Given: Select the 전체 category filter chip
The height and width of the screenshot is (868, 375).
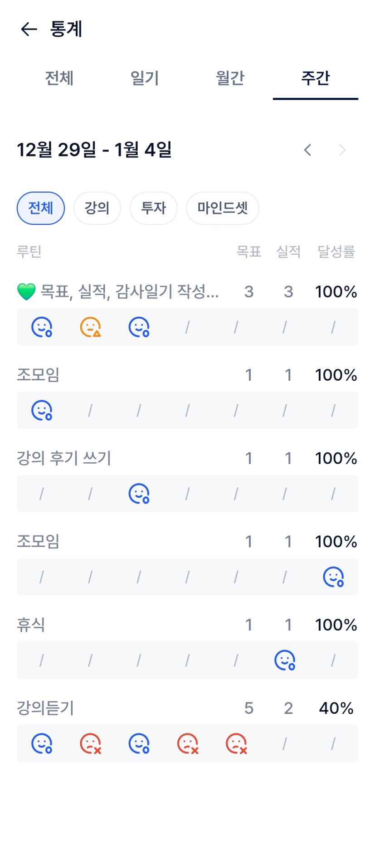Looking at the screenshot, I should [x=41, y=208].
